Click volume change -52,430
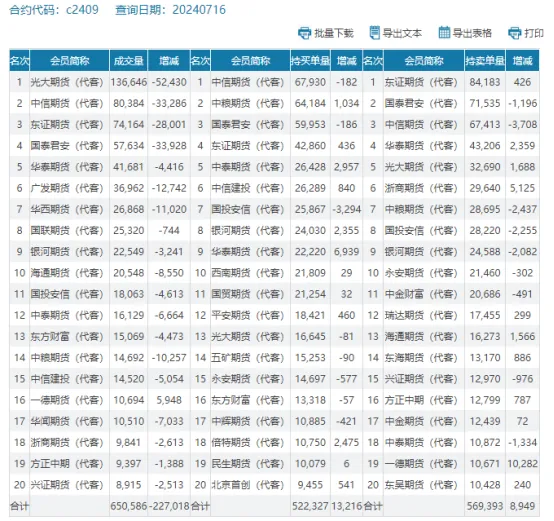 coord(169,82)
